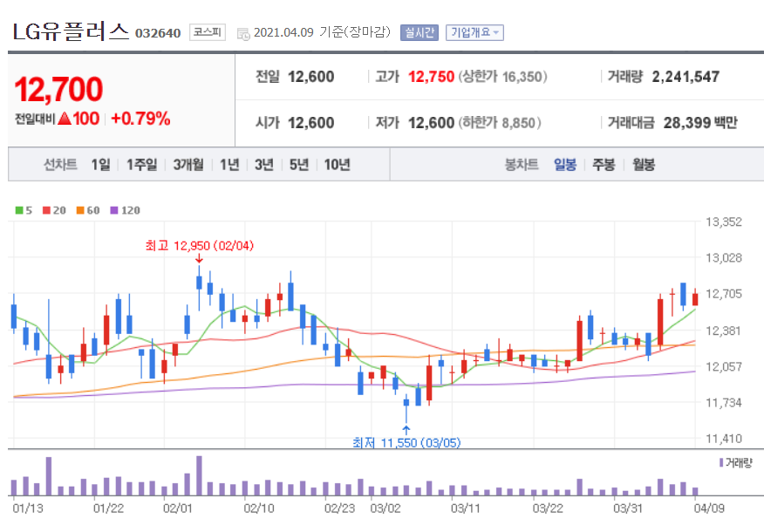This screenshot has height=532, width=764.
Task: Switch to the 주봉 weekly candle chart
Action: click(604, 165)
